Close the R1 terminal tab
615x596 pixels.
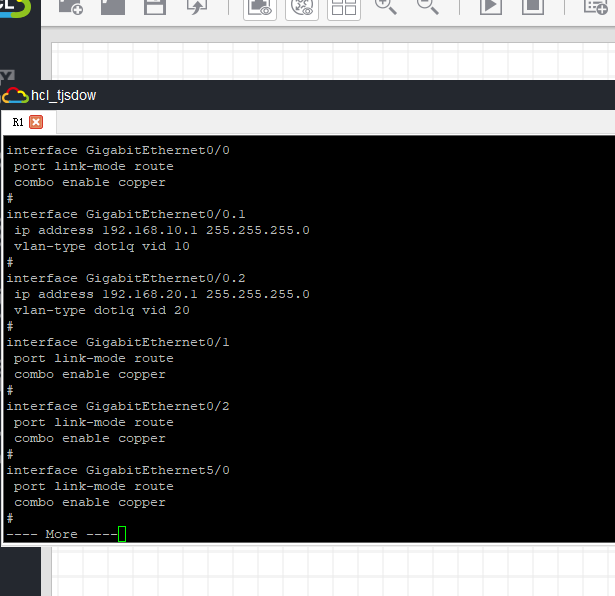(36, 122)
